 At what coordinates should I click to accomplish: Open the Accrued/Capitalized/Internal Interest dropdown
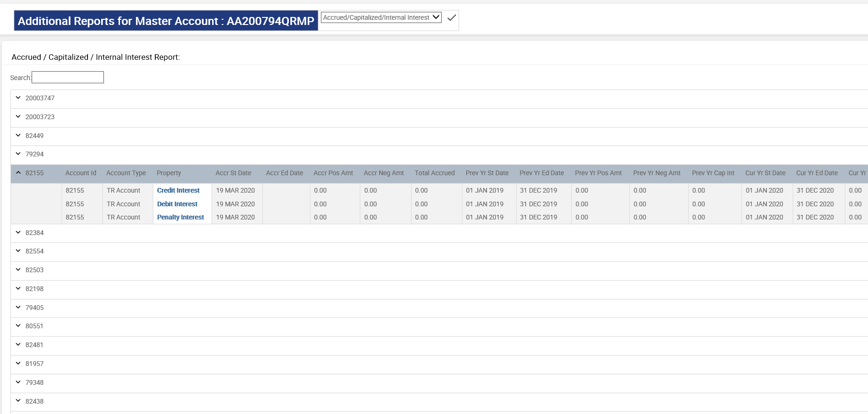(x=381, y=17)
